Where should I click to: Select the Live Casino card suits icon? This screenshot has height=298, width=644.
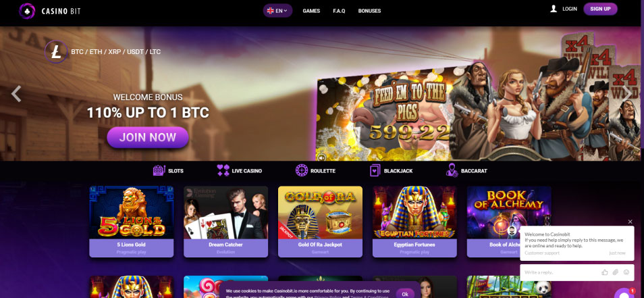pyautogui.click(x=223, y=170)
